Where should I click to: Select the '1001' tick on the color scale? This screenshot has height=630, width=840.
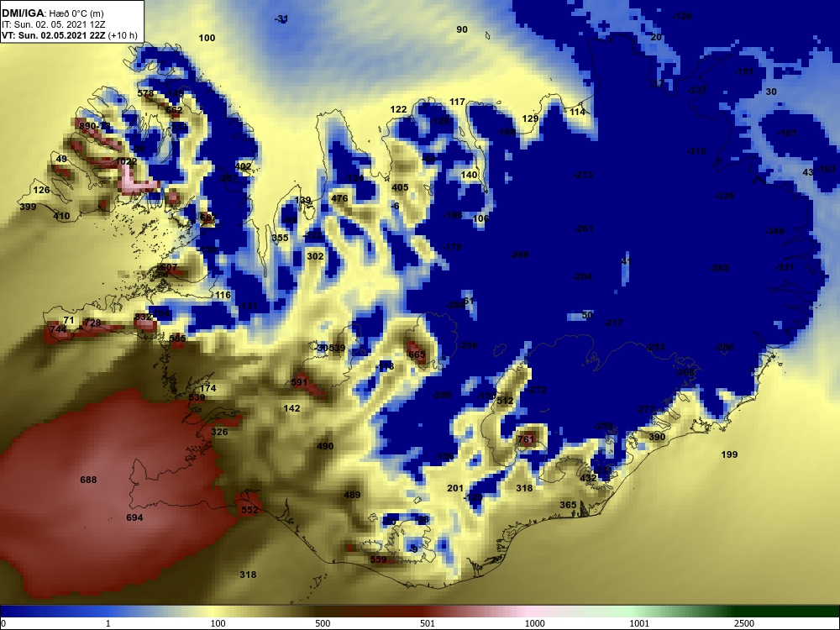coord(639,623)
